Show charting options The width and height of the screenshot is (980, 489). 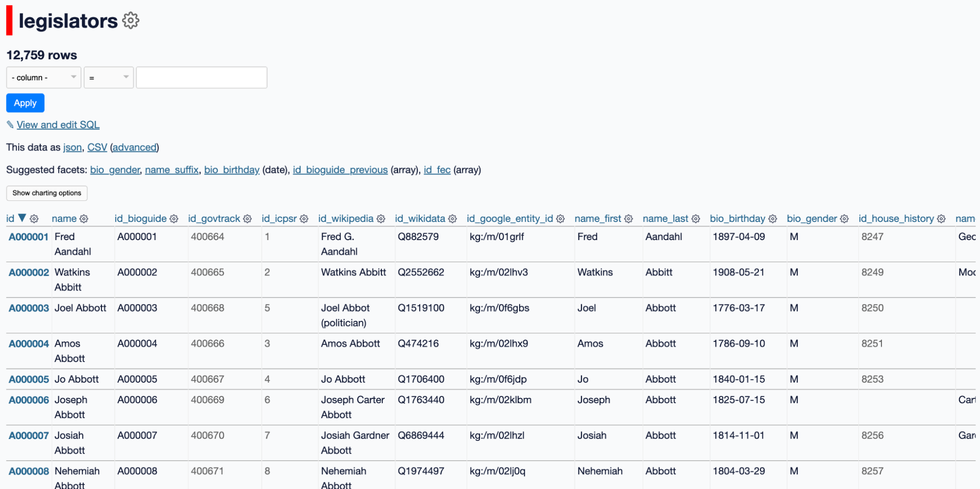click(47, 193)
